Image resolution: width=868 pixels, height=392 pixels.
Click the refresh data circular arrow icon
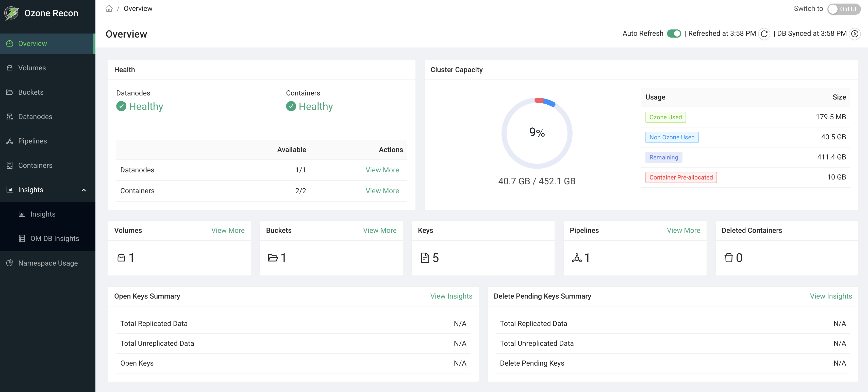coord(764,34)
